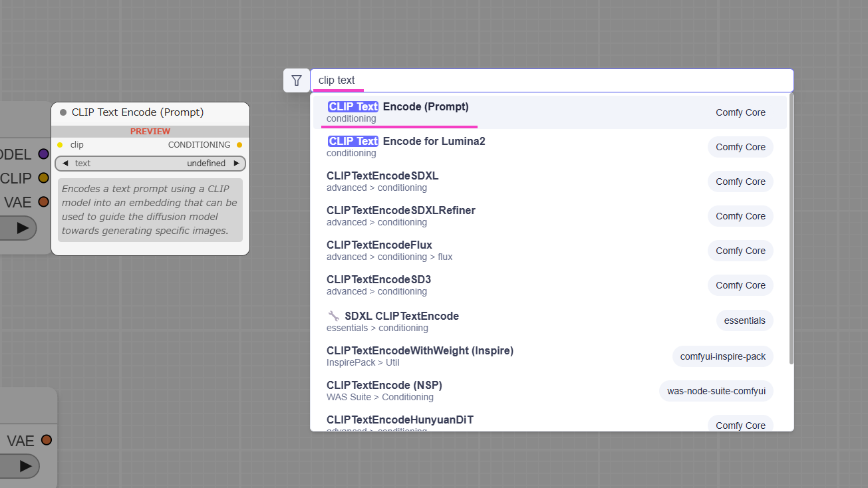Viewport: 868px width, 488px height.
Task: Click the essentials source badge
Action: coord(744,320)
